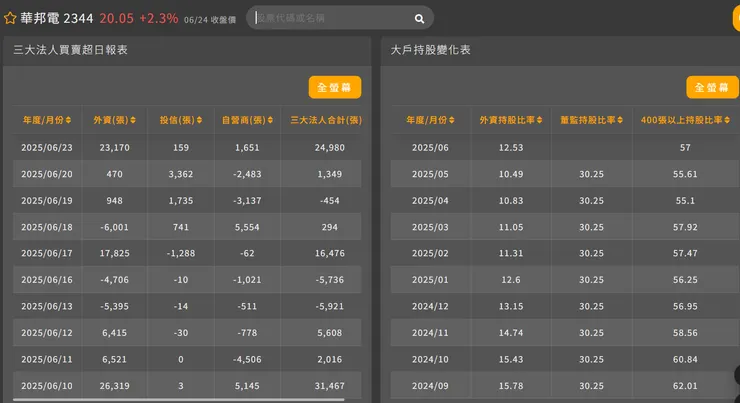Click 自營商 value -4,506
740x403 pixels.
point(246,359)
